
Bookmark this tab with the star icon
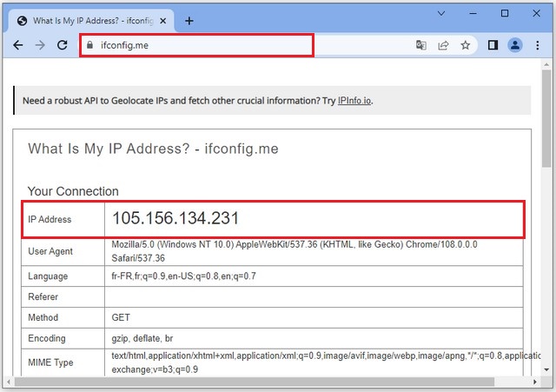pos(466,45)
